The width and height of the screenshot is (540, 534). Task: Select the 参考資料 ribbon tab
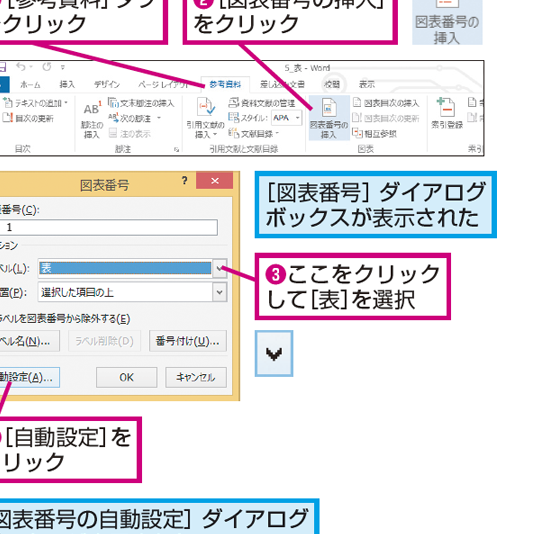click(x=225, y=84)
